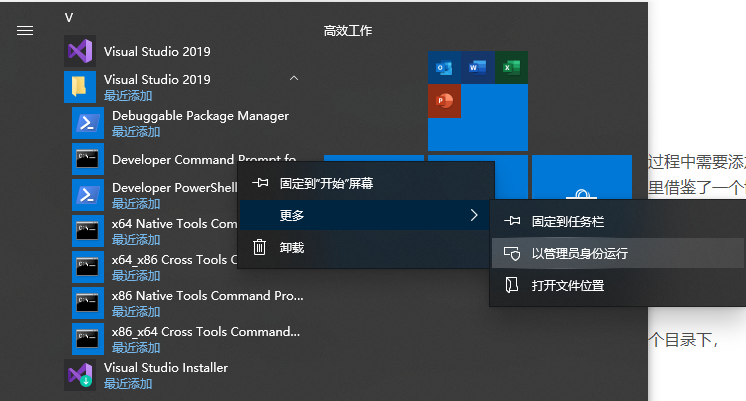Image resolution: width=746 pixels, height=401 pixels.
Task: Expand the arrow next to 更多
Action: 474,215
